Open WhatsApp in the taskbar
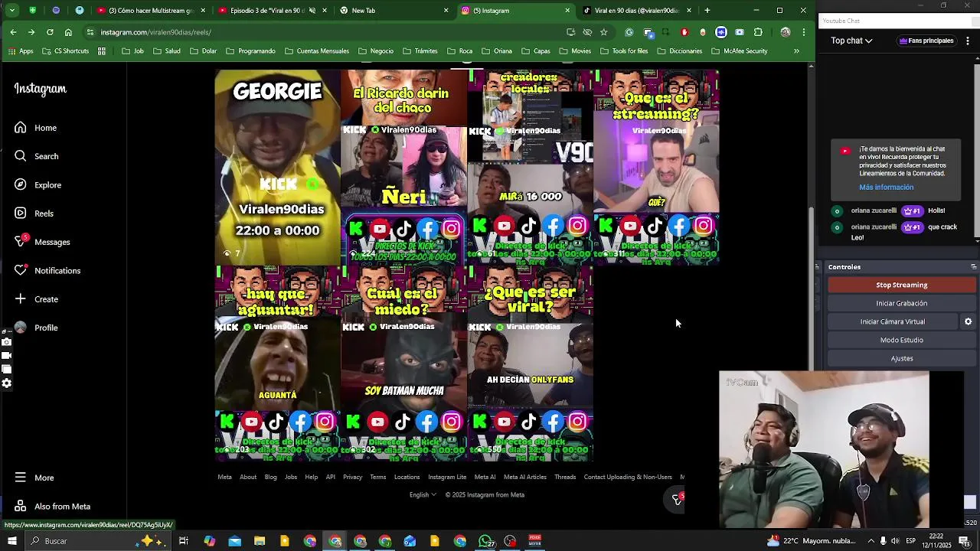Screen dimensions: 980x551 [x=485, y=541]
